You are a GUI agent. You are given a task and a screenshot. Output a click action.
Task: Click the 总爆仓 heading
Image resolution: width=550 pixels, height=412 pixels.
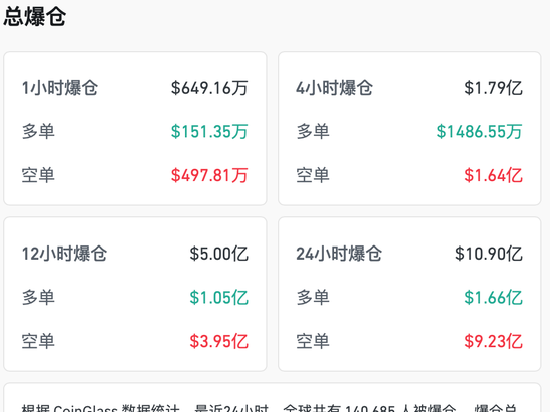point(35,16)
